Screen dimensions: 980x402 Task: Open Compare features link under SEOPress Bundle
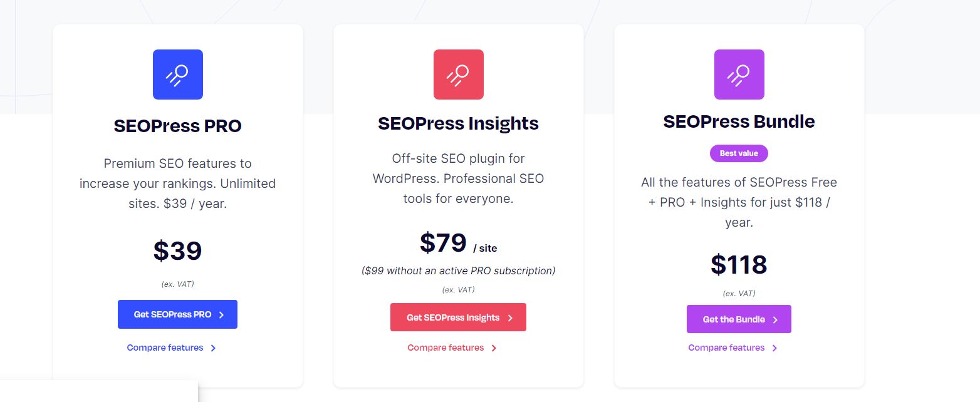pyautogui.click(x=727, y=348)
